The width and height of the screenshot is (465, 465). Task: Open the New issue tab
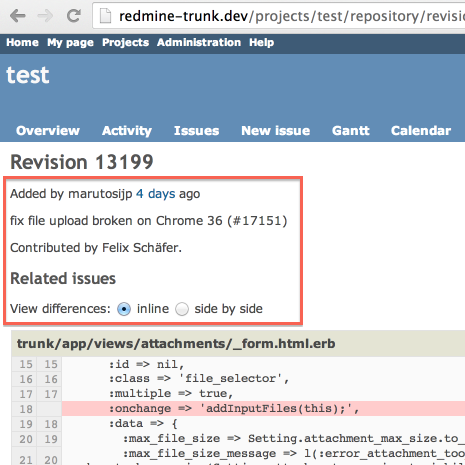pos(276,130)
